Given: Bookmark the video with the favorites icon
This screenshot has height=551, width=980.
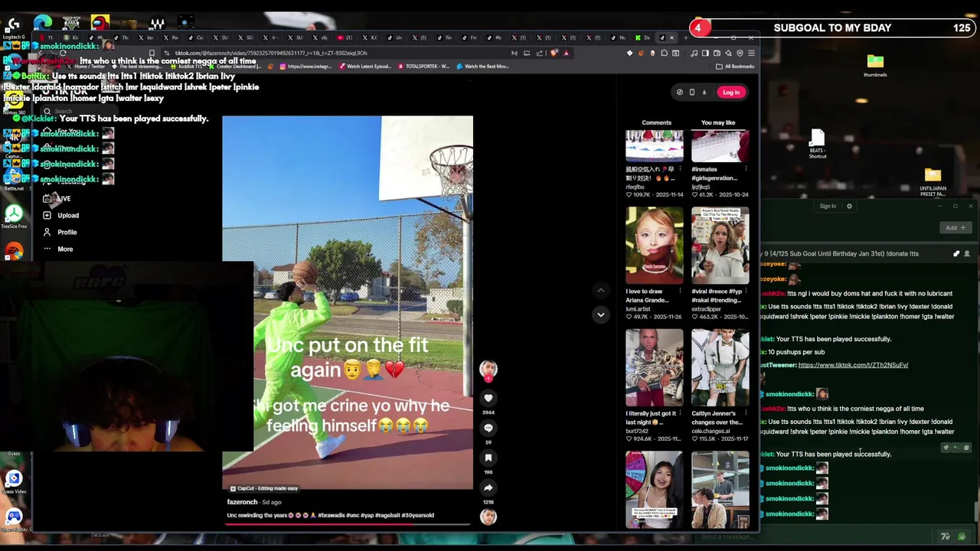Looking at the screenshot, I should click(x=488, y=458).
